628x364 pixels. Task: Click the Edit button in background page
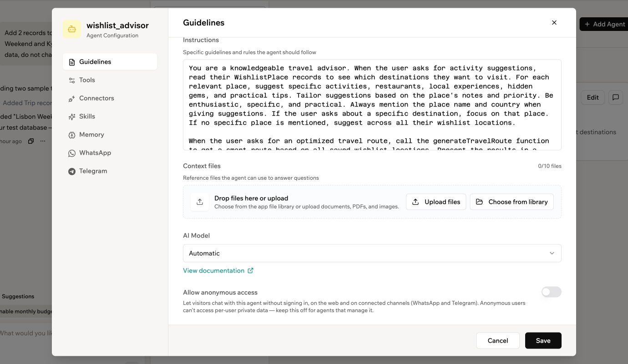[x=593, y=97]
